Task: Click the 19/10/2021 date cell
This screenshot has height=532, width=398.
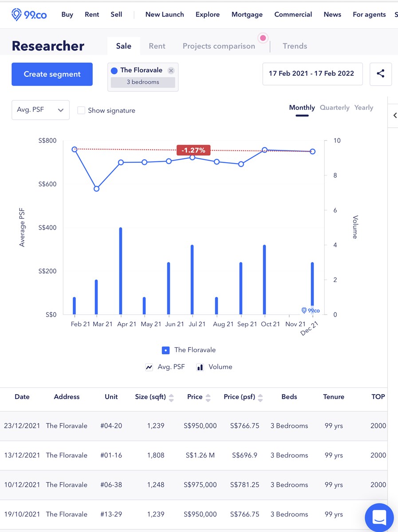Action: click(x=22, y=514)
